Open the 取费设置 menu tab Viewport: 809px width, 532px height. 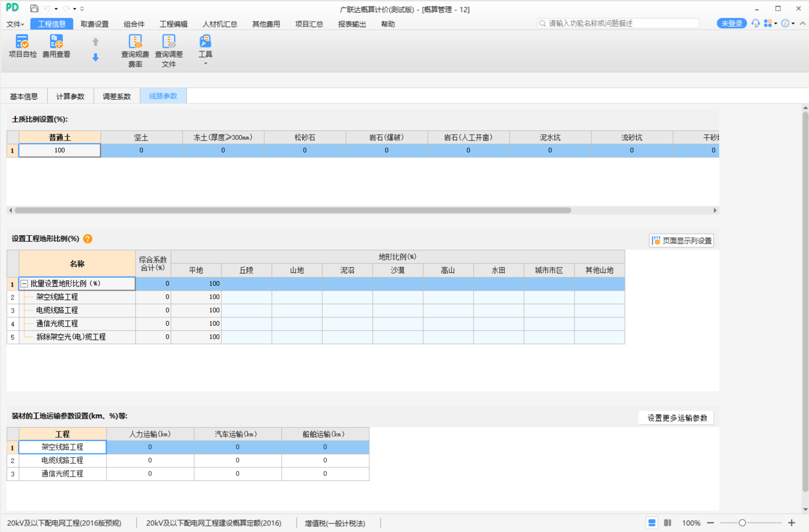pyautogui.click(x=94, y=24)
